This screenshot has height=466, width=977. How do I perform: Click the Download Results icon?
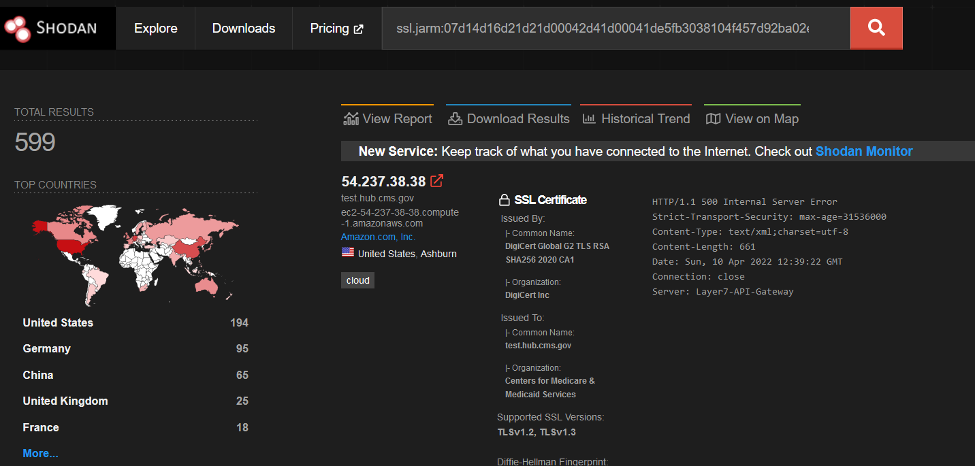[x=455, y=118]
